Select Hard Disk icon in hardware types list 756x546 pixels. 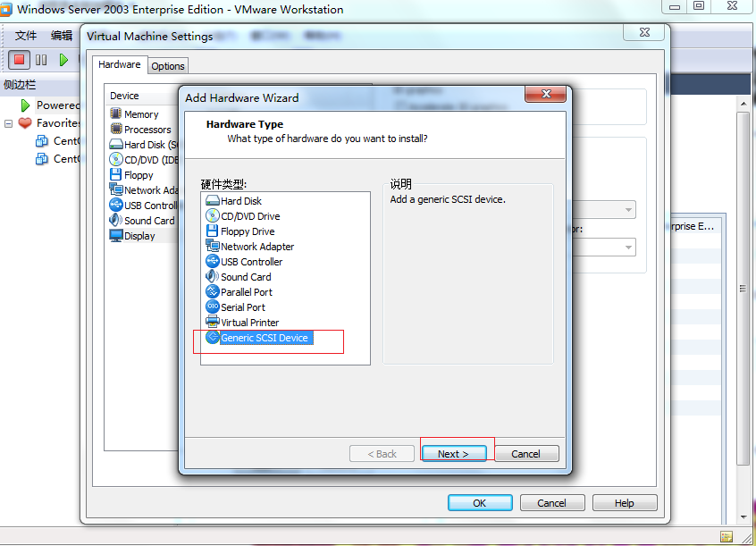[213, 201]
